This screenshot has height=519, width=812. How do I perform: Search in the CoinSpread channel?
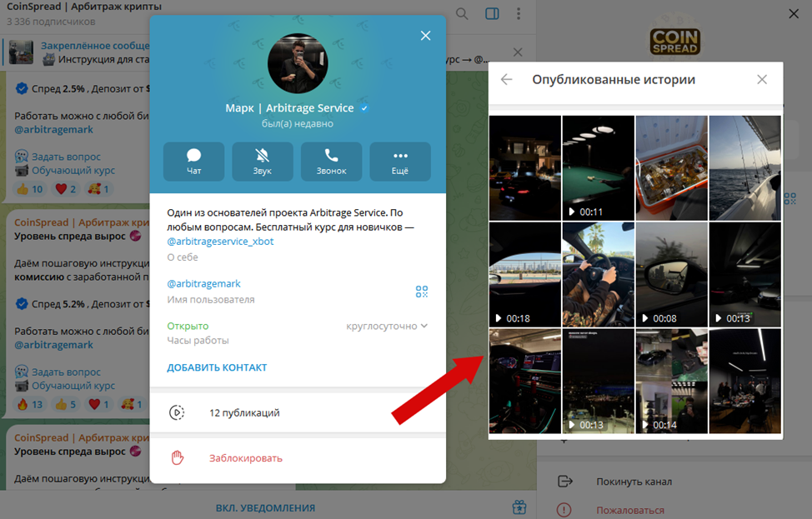coord(462,14)
